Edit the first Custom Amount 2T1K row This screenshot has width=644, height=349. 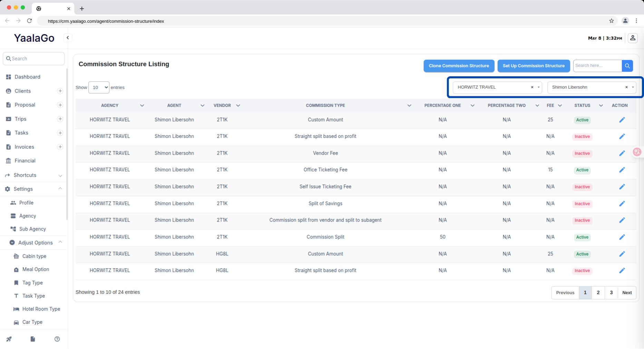pos(622,120)
